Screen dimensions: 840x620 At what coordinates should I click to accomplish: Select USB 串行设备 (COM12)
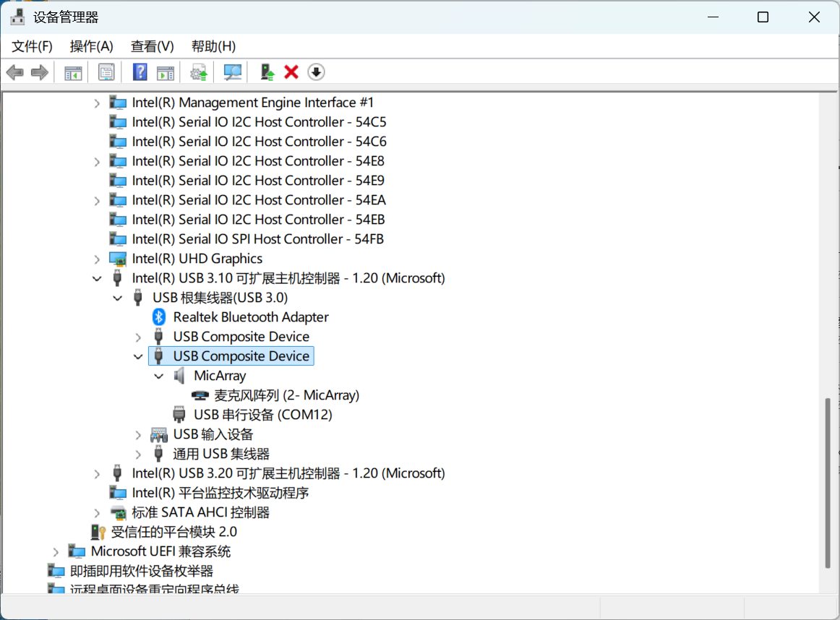coord(263,415)
